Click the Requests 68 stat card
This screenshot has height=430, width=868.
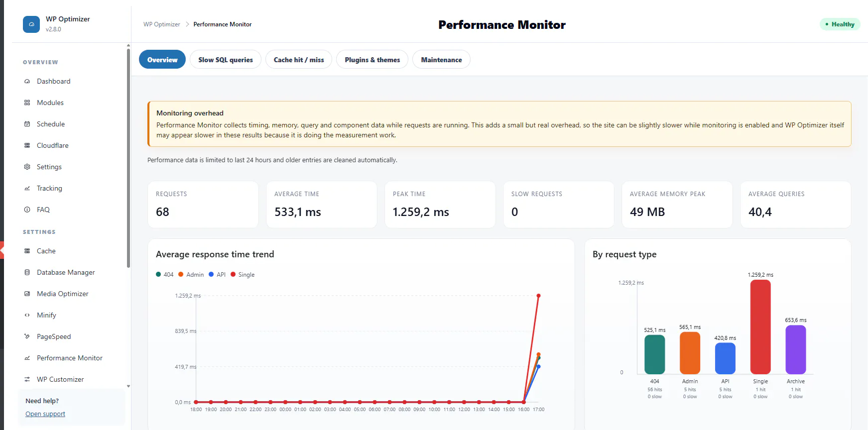(203, 205)
